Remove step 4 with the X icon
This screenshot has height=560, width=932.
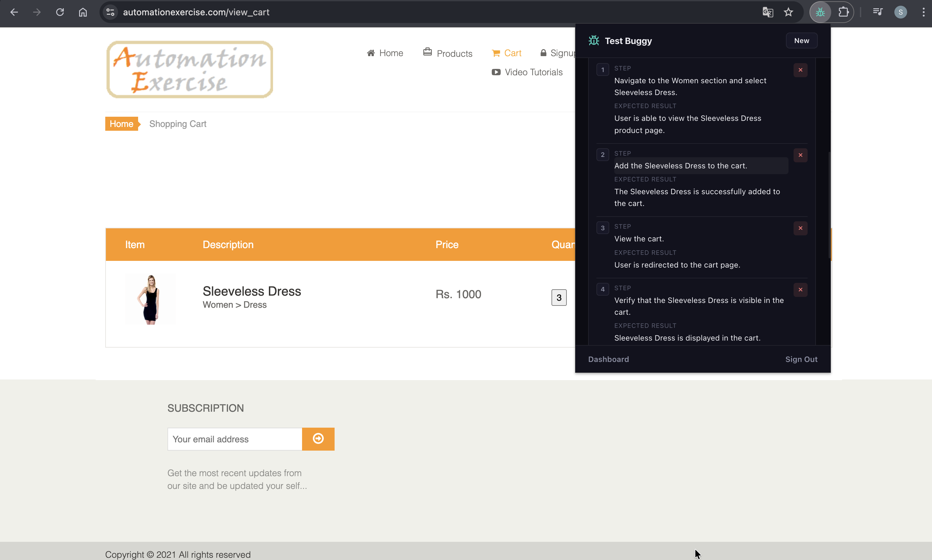(800, 290)
